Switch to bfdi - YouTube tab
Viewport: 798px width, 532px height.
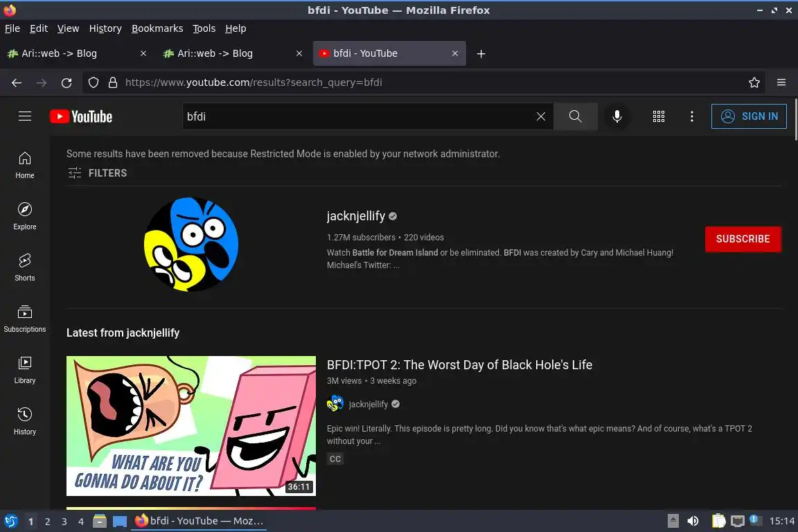(389, 53)
